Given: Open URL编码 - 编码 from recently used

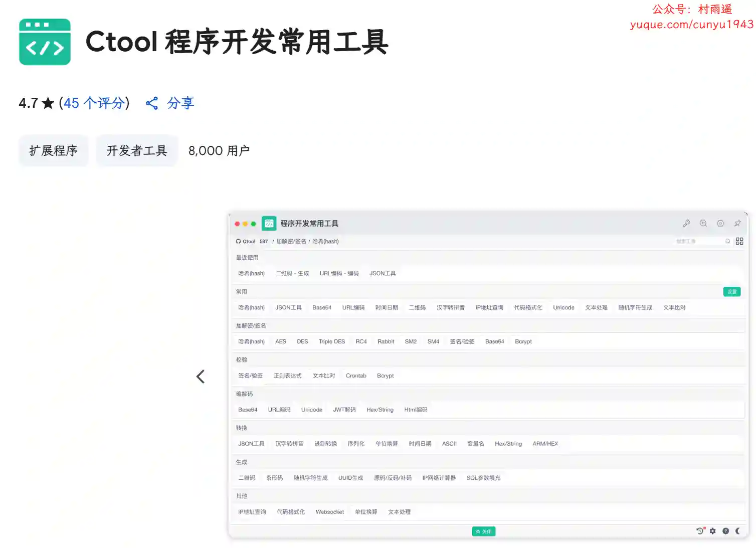Looking at the screenshot, I should click(x=339, y=273).
